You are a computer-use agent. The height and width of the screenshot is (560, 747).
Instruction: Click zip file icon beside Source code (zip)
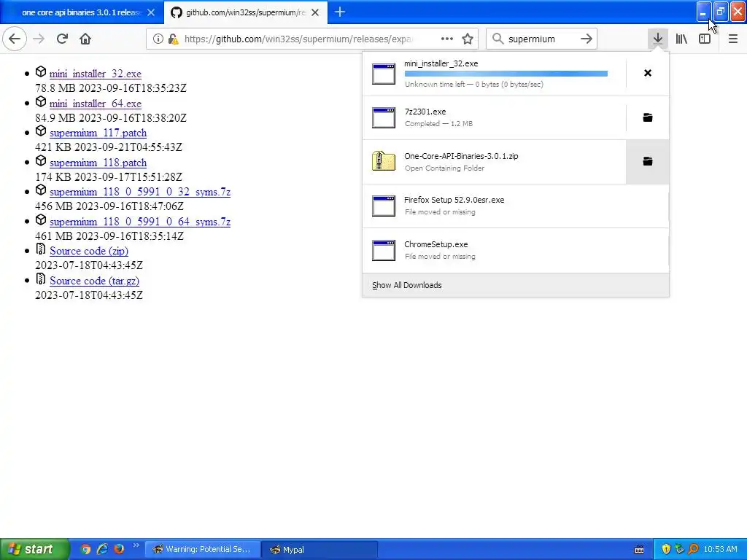(41, 249)
